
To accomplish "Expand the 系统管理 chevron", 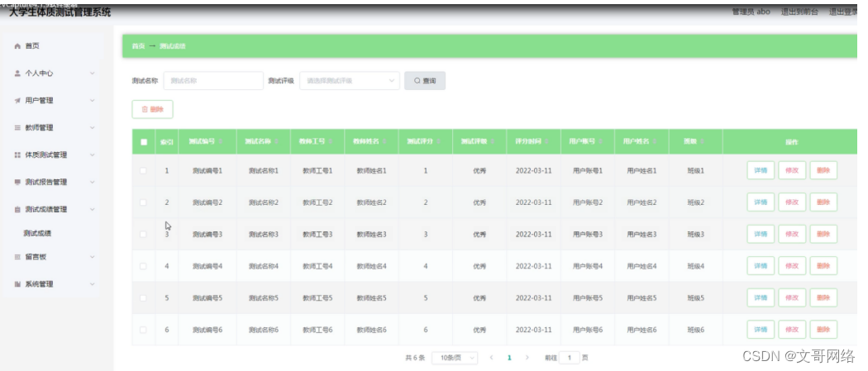I will [x=93, y=284].
